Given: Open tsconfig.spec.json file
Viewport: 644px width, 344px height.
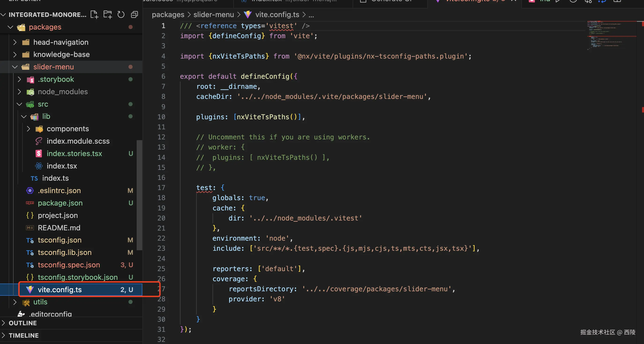Looking at the screenshot, I should [x=69, y=265].
